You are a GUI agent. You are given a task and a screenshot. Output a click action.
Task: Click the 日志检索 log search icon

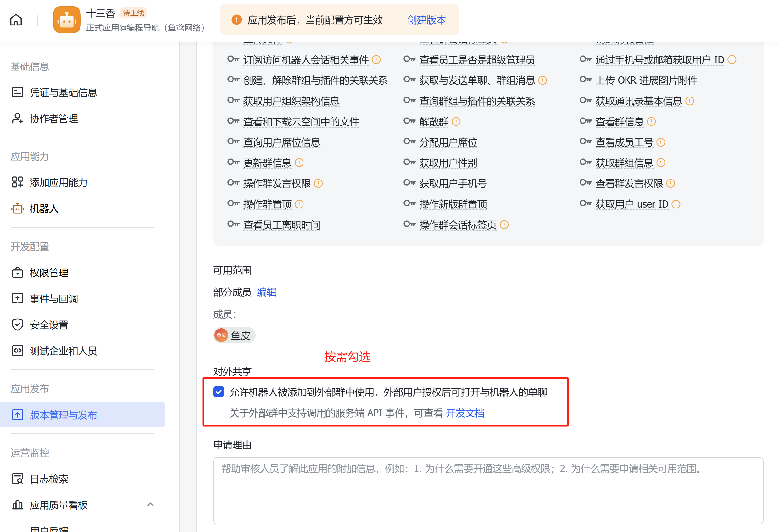(x=17, y=478)
